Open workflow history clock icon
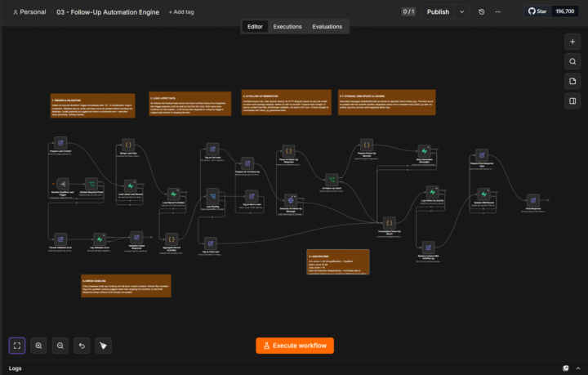 (482, 12)
